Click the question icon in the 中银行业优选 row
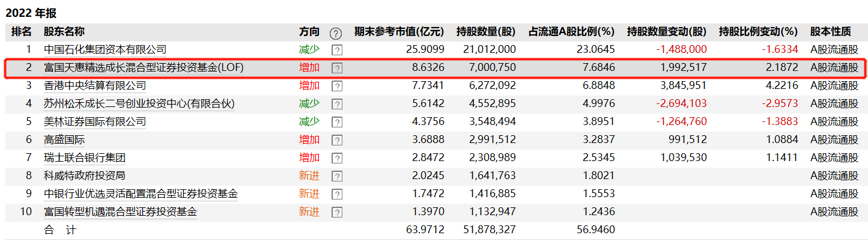Viewport: 868px width, 244px height. [x=337, y=194]
